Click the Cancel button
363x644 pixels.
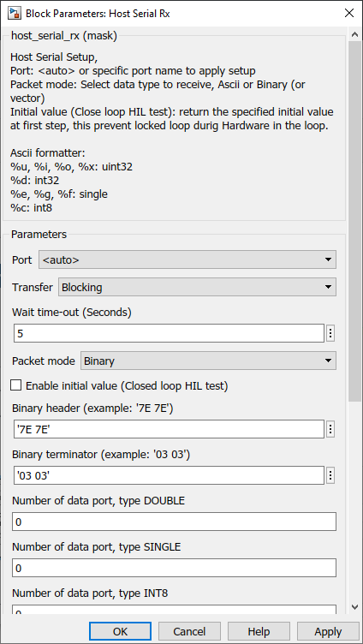(189, 631)
